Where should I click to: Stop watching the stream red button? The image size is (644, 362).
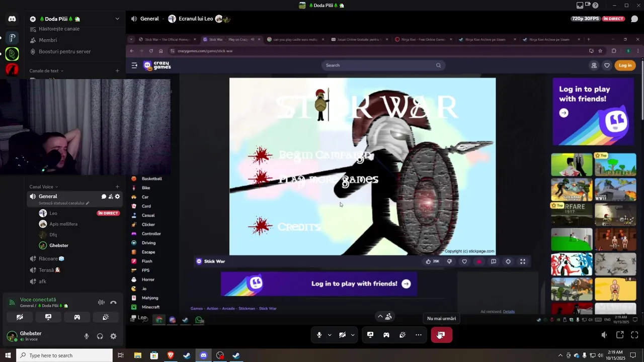click(x=441, y=335)
